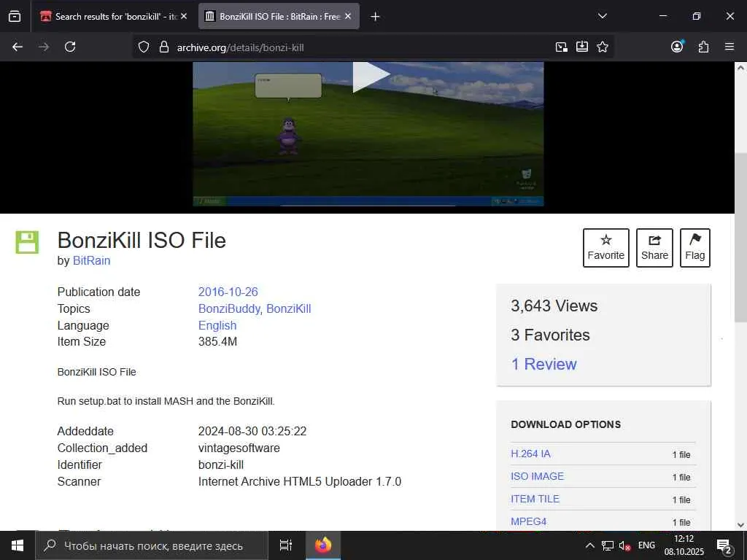
Task: Open Firefox View icon in tab bar
Action: click(x=15, y=16)
